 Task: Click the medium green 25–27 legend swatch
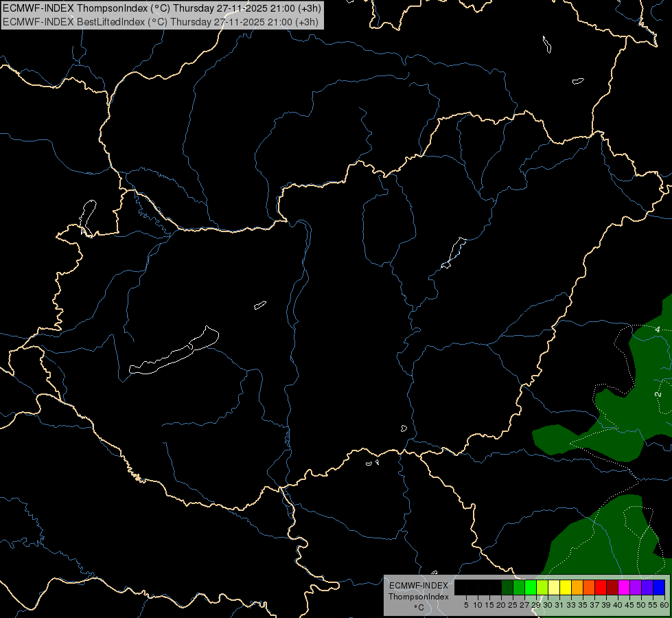(519, 588)
